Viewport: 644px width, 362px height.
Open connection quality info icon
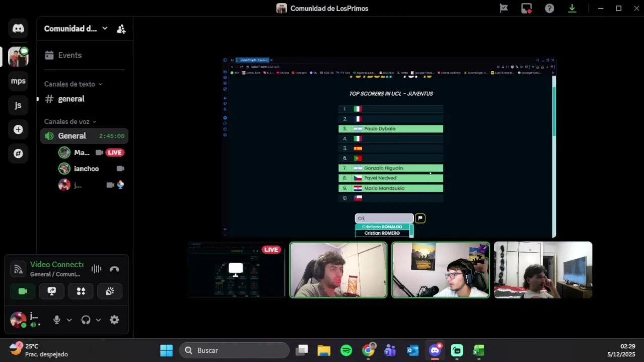[18, 269]
